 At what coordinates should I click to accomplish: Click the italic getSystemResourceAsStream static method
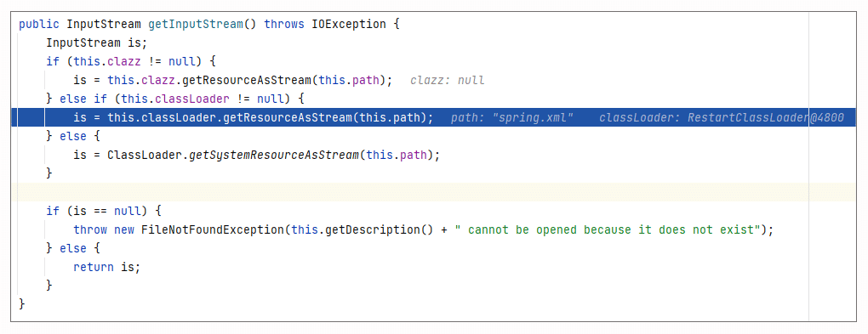[273, 156]
